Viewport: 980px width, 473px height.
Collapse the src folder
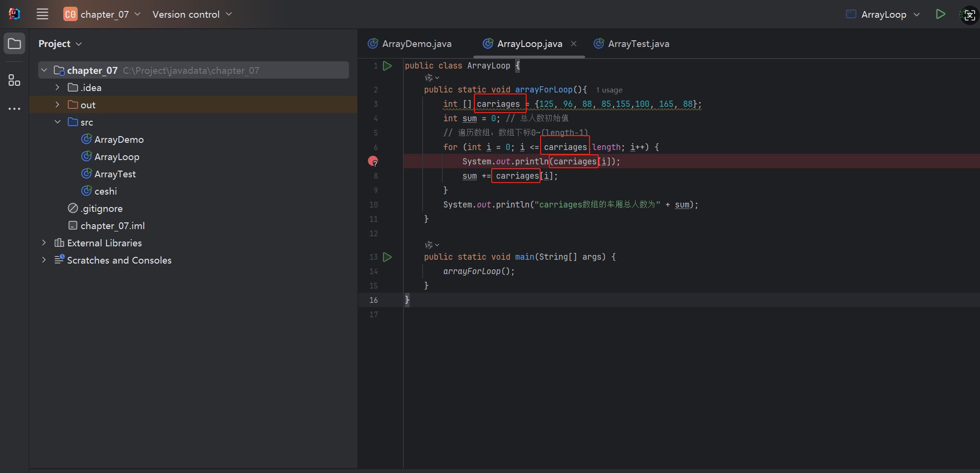click(x=58, y=122)
